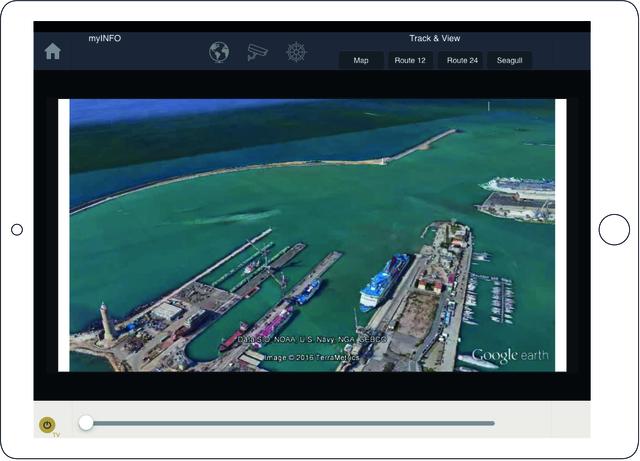Viewport: 640px width, 461px height.
Task: Click the Track & View heading
Action: (x=434, y=38)
